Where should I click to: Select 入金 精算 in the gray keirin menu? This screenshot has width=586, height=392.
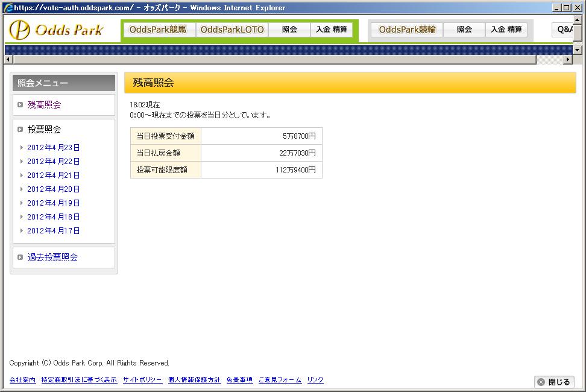(506, 30)
